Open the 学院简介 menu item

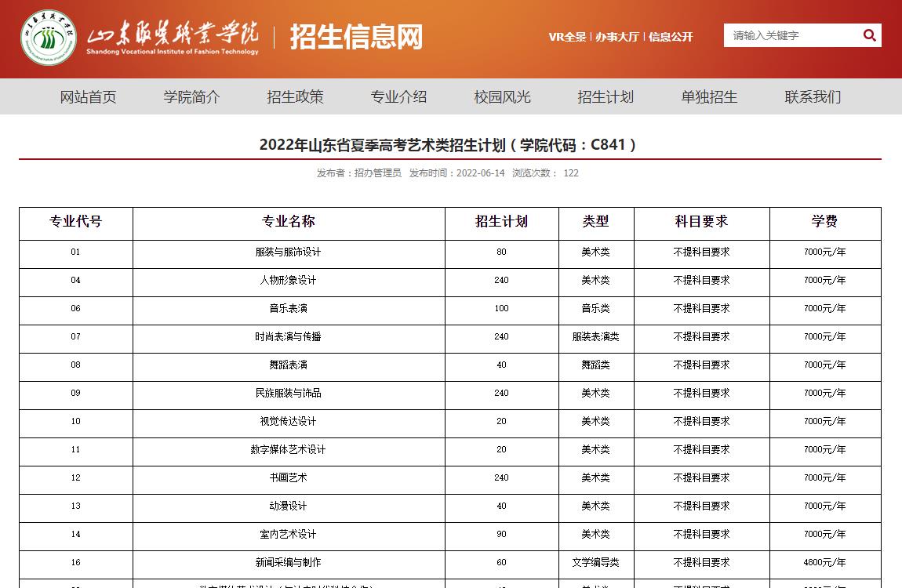tap(191, 96)
